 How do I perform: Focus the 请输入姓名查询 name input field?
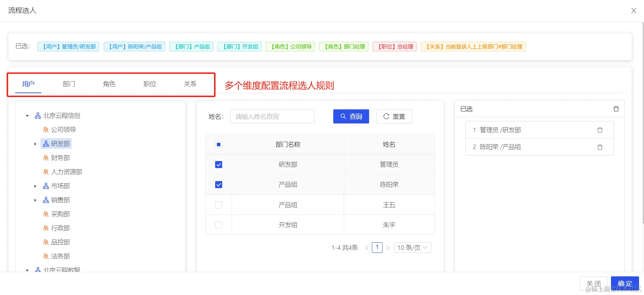point(272,116)
